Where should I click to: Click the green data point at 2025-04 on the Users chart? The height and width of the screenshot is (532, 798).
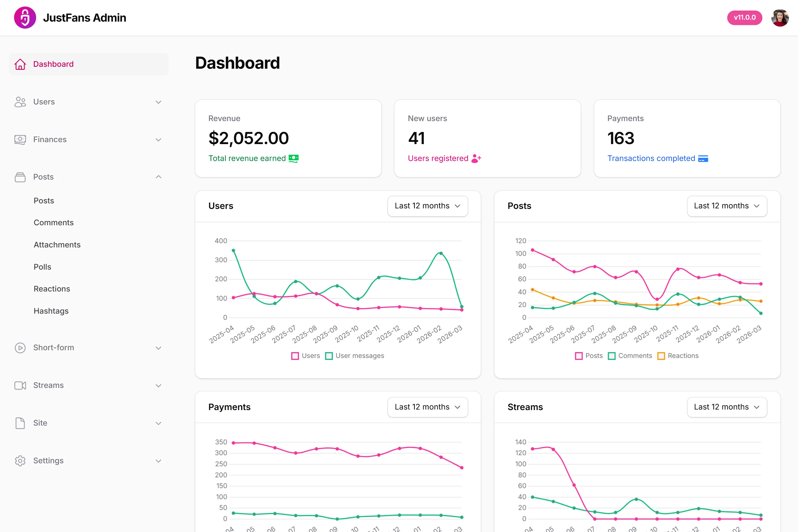[233, 250]
